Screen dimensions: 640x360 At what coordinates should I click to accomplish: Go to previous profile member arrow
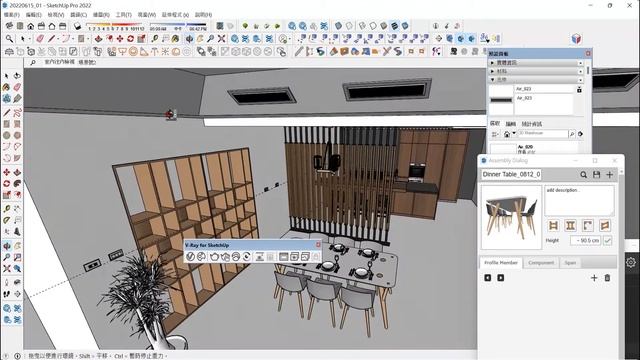[x=488, y=278]
